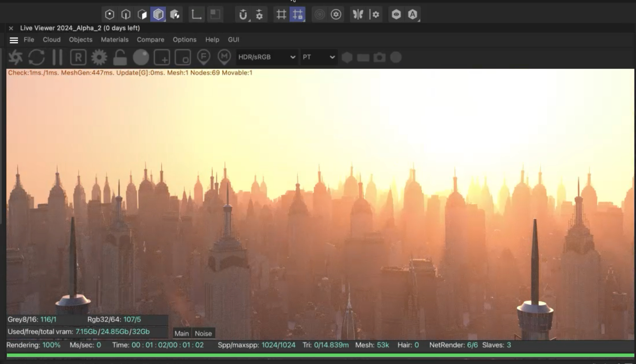Select the active shaded cube display mode
Viewport: 636px width, 364px height.
158,15
